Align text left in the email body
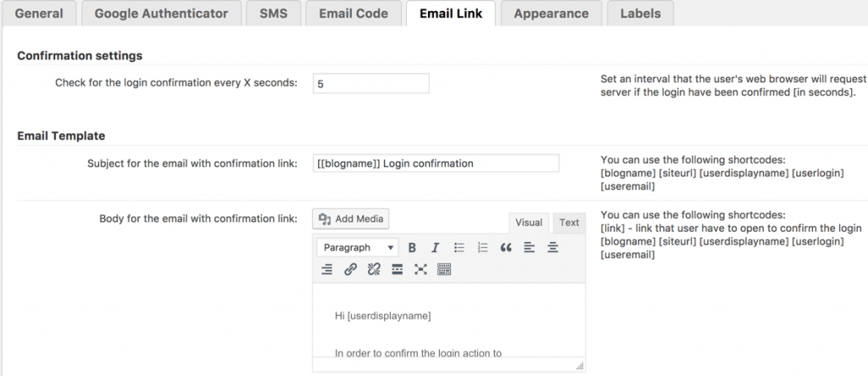Viewport: 868px width, 376px height. click(529, 248)
